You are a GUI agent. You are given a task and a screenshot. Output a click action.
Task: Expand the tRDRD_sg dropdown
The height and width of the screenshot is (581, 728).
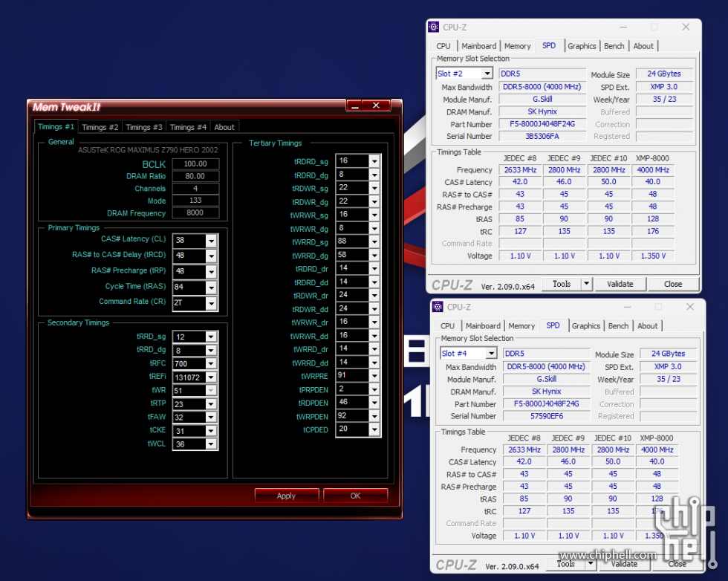point(374,161)
